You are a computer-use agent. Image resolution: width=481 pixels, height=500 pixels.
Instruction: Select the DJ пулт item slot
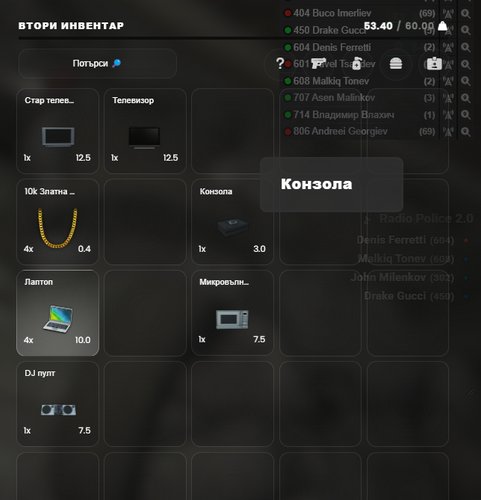pos(58,404)
